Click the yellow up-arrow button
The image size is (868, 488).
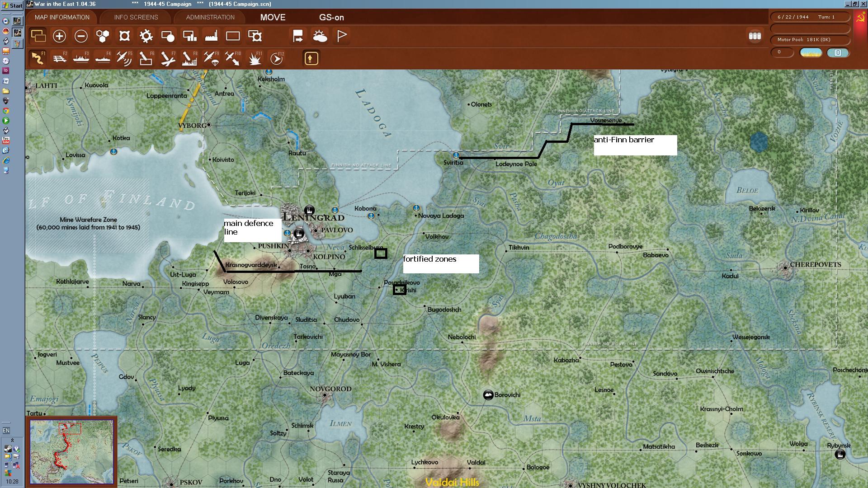pos(311,58)
